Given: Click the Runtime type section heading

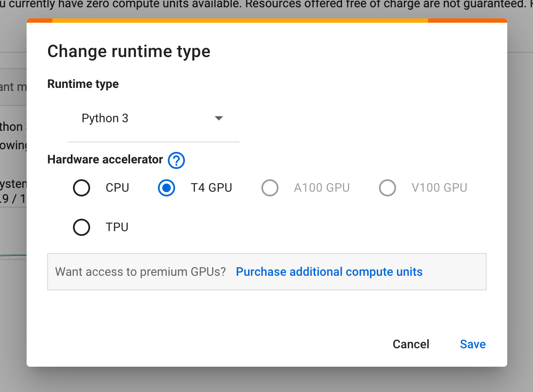Looking at the screenshot, I should [x=83, y=84].
